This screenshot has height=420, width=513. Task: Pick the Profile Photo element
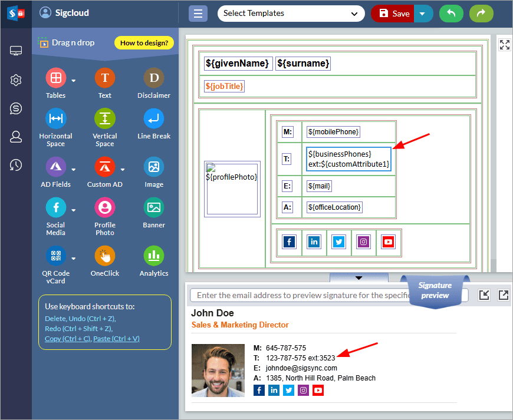pyautogui.click(x=104, y=207)
